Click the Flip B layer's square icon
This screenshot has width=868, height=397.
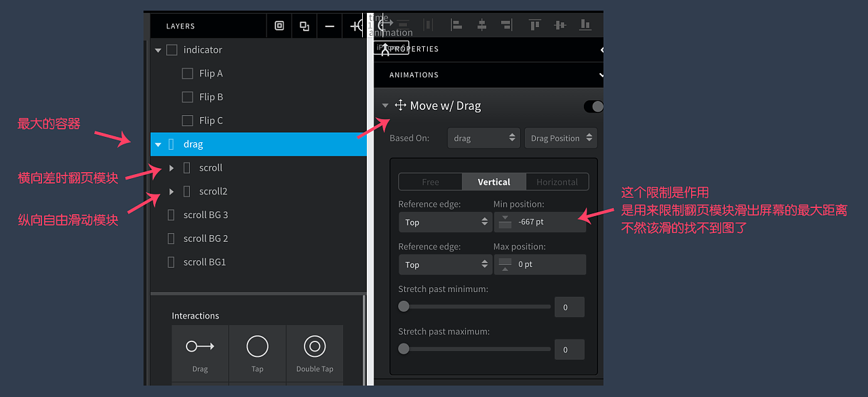[188, 97]
